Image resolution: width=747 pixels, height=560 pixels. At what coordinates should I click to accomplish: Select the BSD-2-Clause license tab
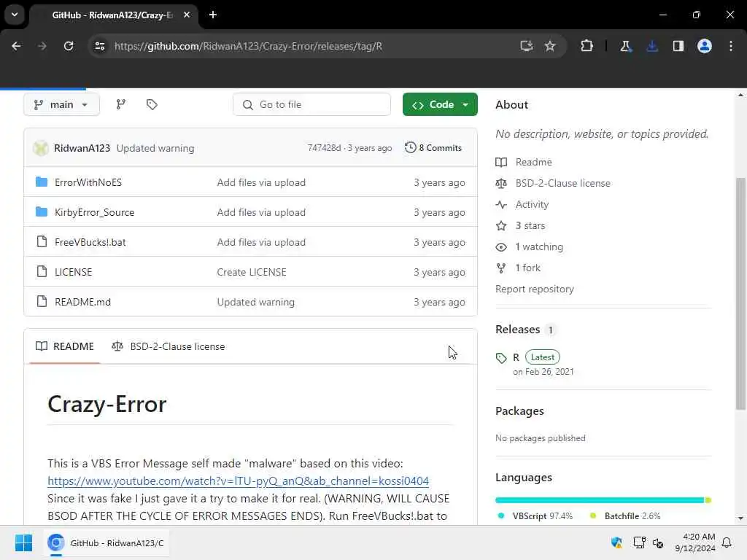[169, 346]
